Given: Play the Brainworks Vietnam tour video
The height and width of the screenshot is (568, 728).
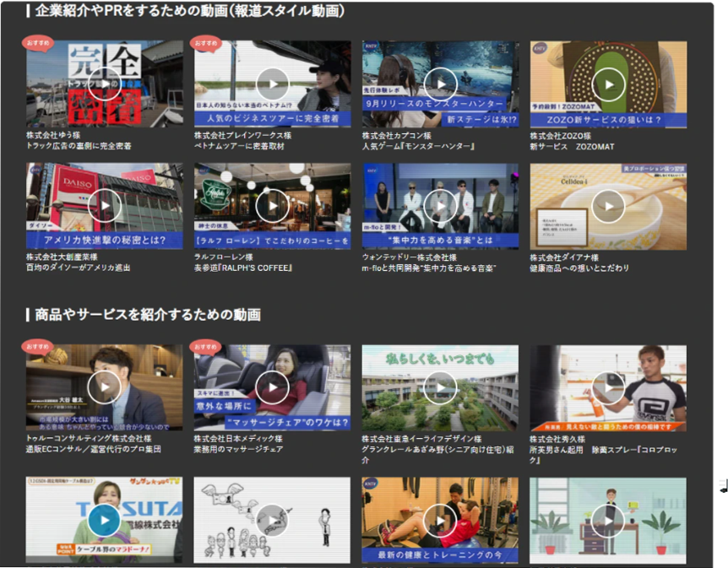Looking at the screenshot, I should [x=272, y=84].
